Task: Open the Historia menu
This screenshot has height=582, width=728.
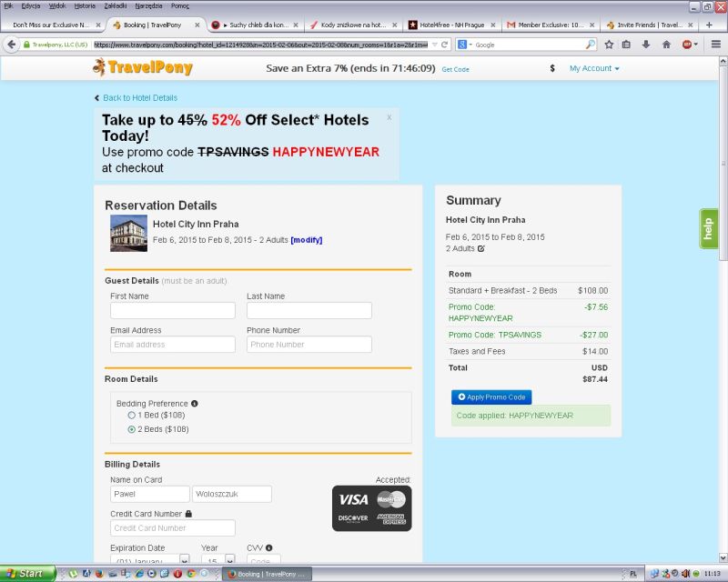Action: [85, 6]
